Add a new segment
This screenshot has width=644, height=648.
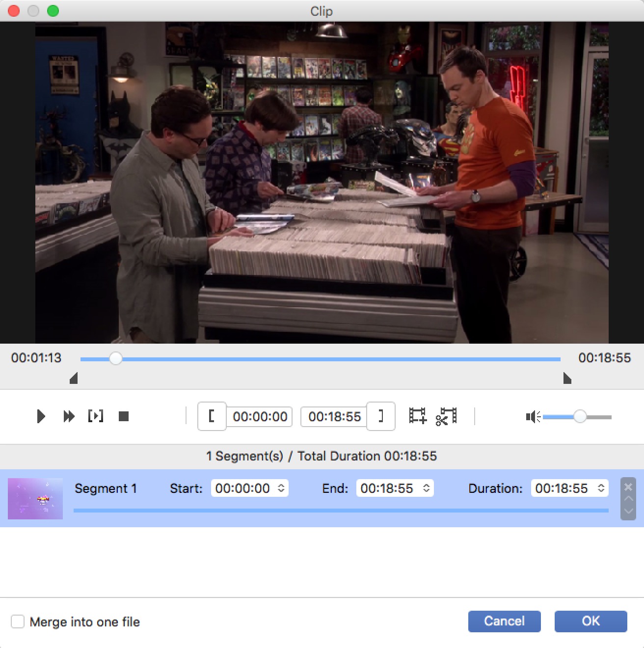[418, 416]
